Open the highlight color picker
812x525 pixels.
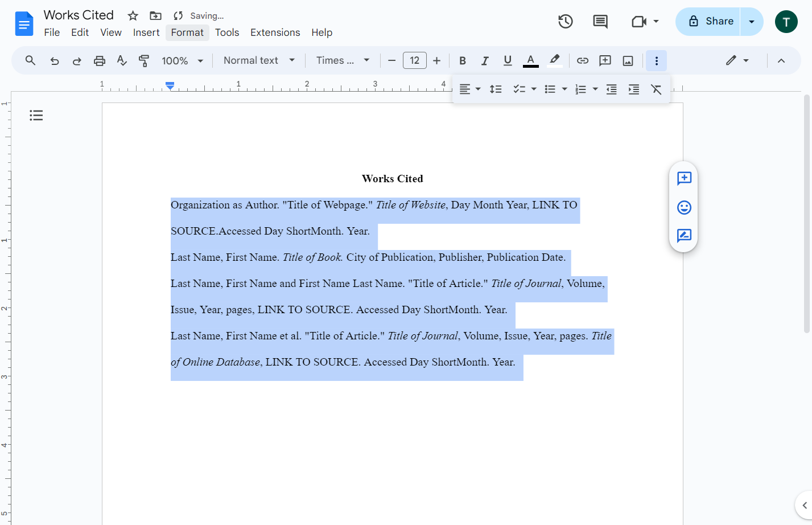[x=554, y=61]
